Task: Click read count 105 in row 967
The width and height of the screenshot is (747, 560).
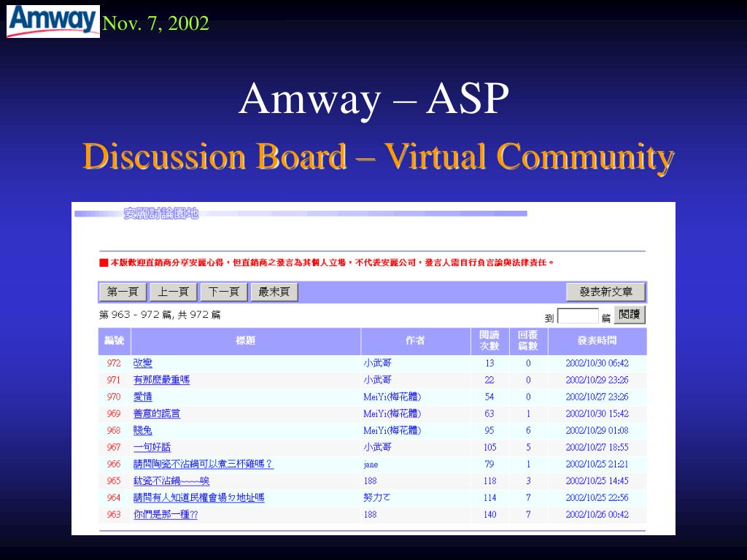Action: point(489,447)
